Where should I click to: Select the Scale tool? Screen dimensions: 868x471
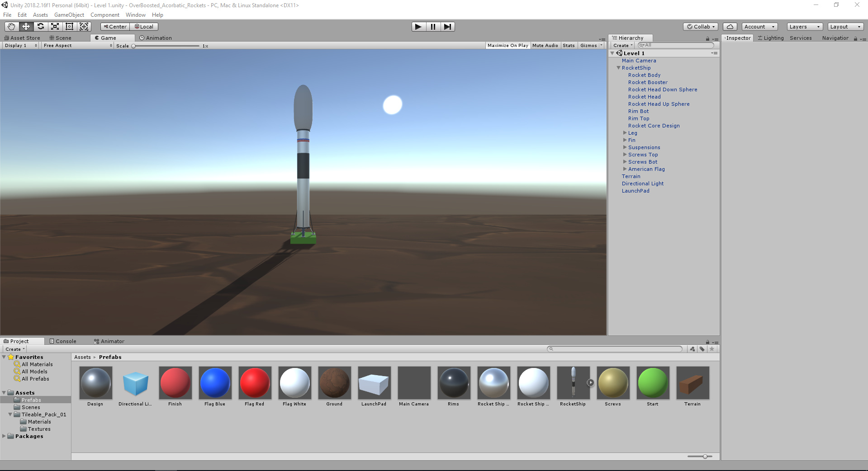click(x=55, y=27)
